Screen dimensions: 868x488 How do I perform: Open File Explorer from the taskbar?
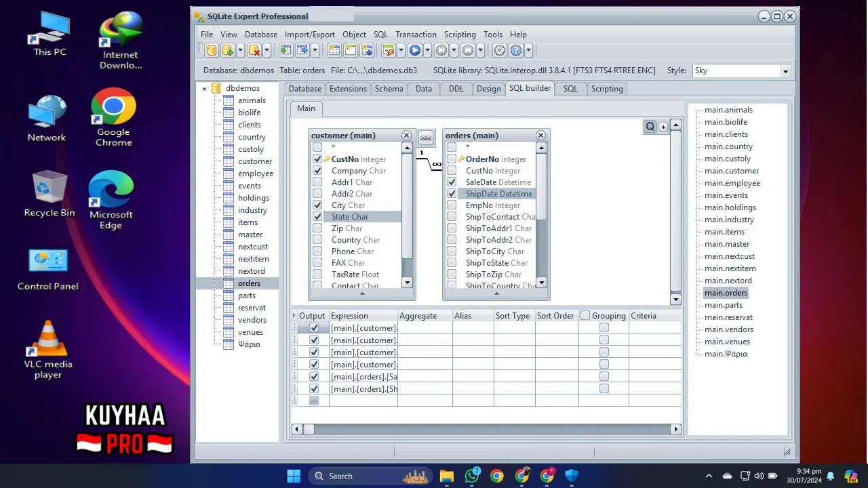[x=446, y=476]
